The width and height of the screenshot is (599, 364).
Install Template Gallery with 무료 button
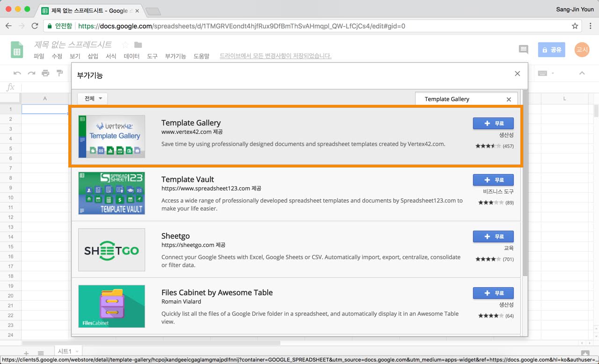493,123
